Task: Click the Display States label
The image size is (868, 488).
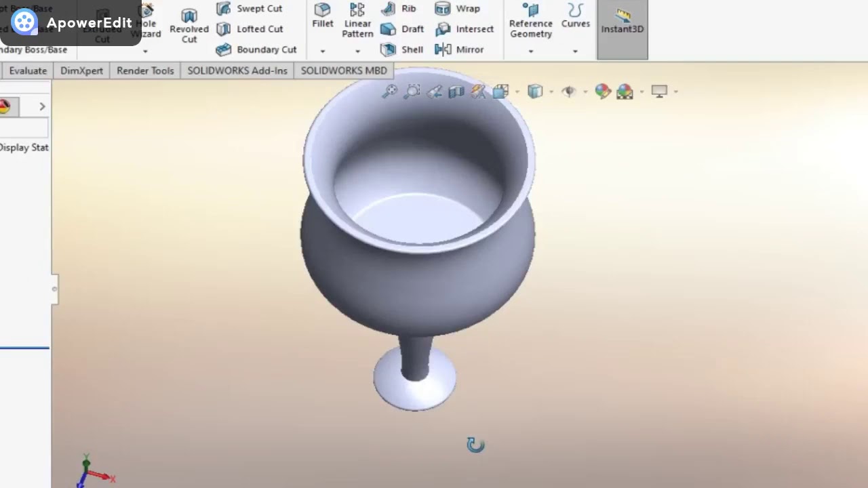Action: (x=24, y=147)
